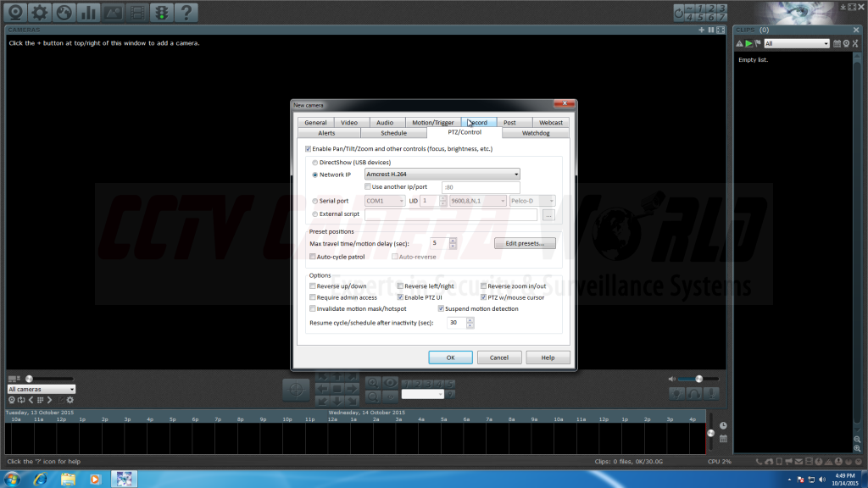Click the calendar icon in Clips toolbar
868x488 pixels.
[837, 43]
